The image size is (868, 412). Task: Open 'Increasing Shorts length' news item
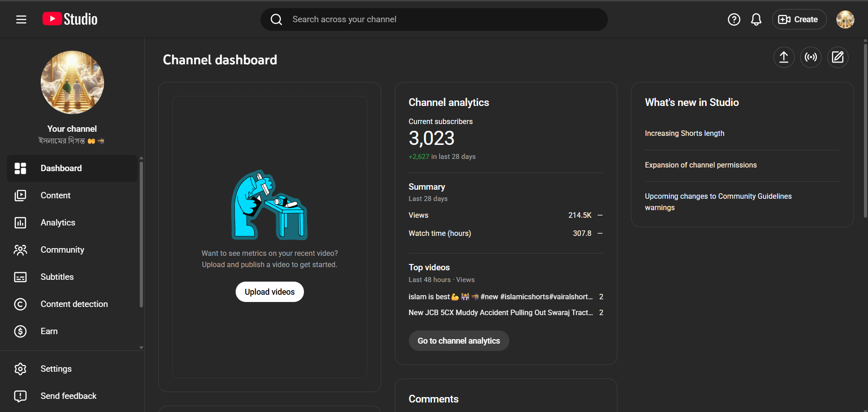[x=684, y=134]
